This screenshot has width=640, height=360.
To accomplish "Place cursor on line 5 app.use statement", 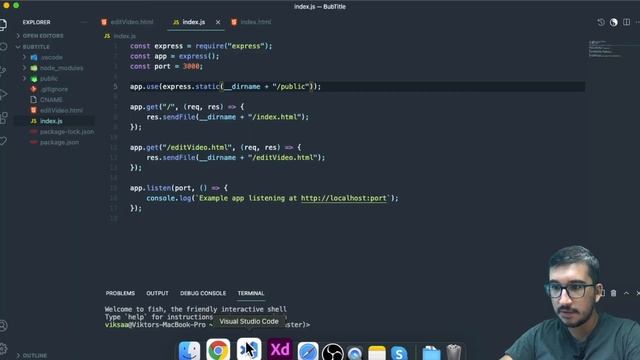I will (x=225, y=87).
